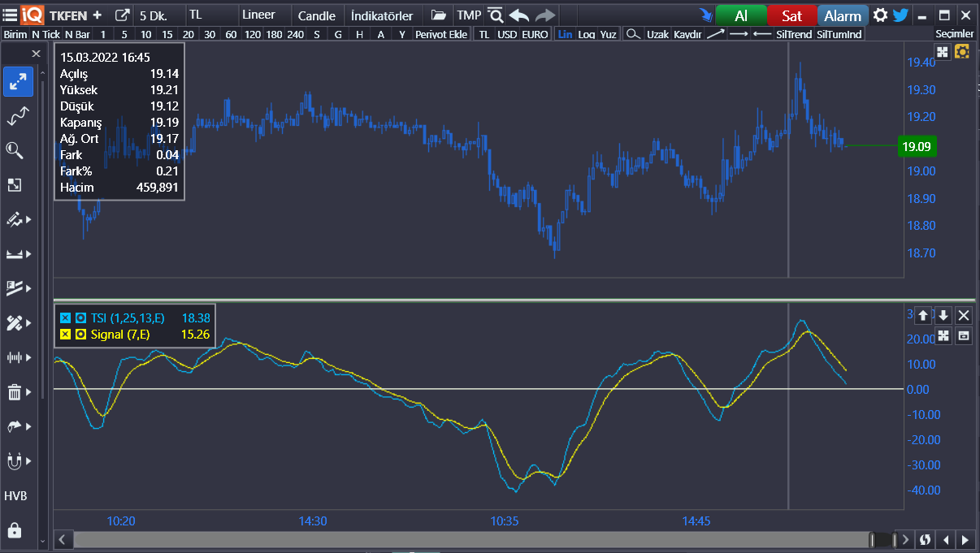Click the red Sat sell button

791,15
